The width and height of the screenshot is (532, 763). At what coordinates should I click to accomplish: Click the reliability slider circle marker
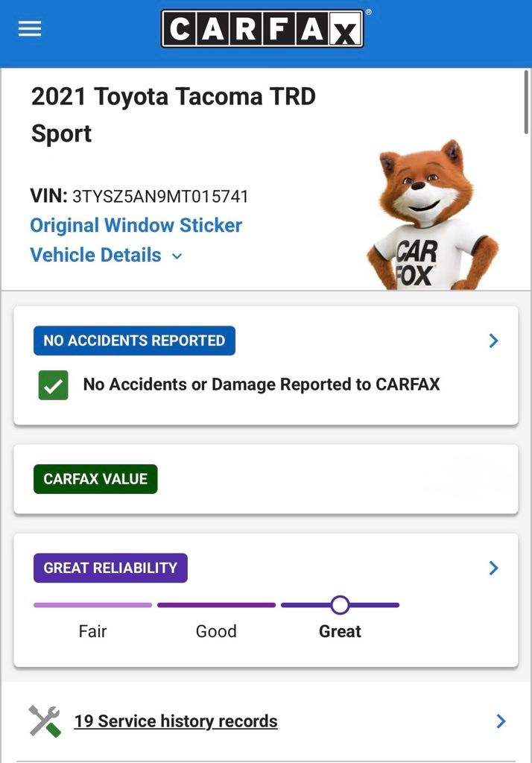point(340,605)
